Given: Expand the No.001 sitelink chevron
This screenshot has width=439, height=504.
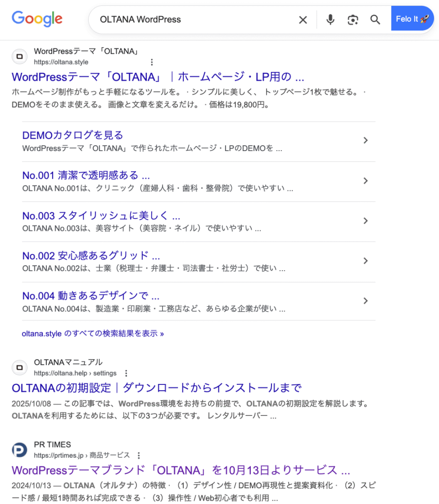Looking at the screenshot, I should coord(366,181).
